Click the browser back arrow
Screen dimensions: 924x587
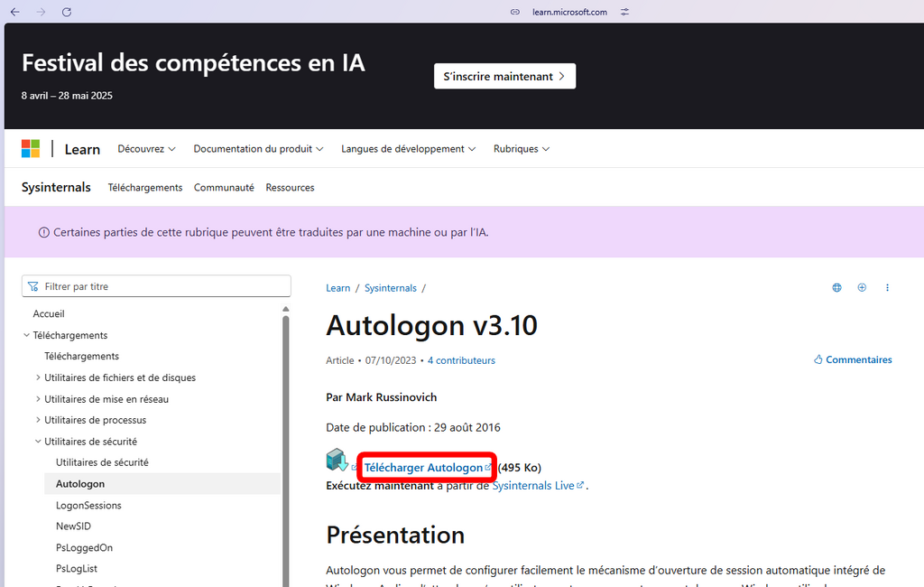click(15, 12)
